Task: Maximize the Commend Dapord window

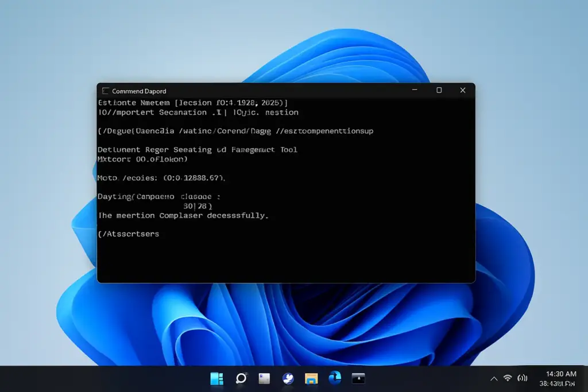Action: coord(439,90)
